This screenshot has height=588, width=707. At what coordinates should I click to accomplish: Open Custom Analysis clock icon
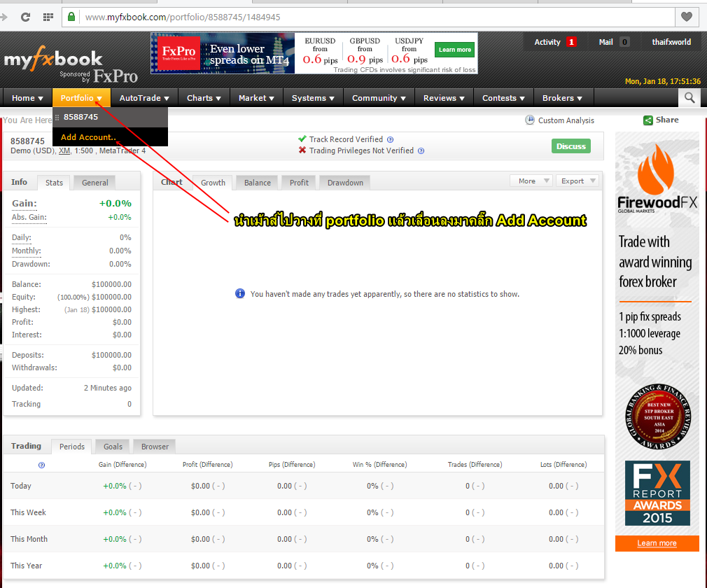[x=530, y=120]
